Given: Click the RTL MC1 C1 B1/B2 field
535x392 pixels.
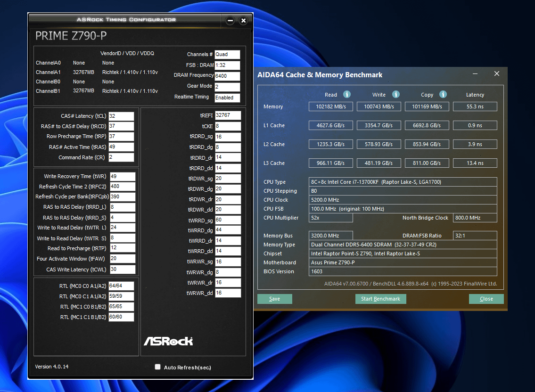Looking at the screenshot, I should [x=121, y=317].
